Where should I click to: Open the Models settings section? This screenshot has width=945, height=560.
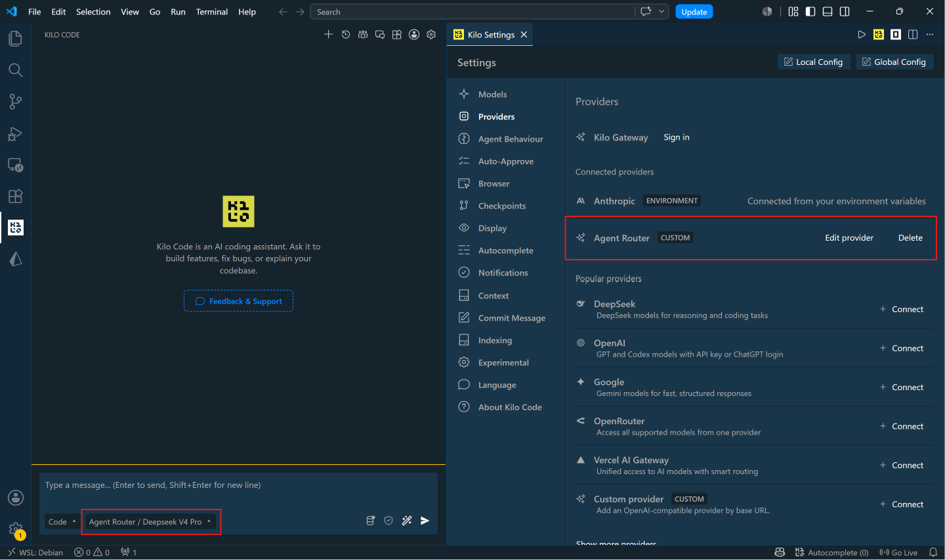click(493, 94)
